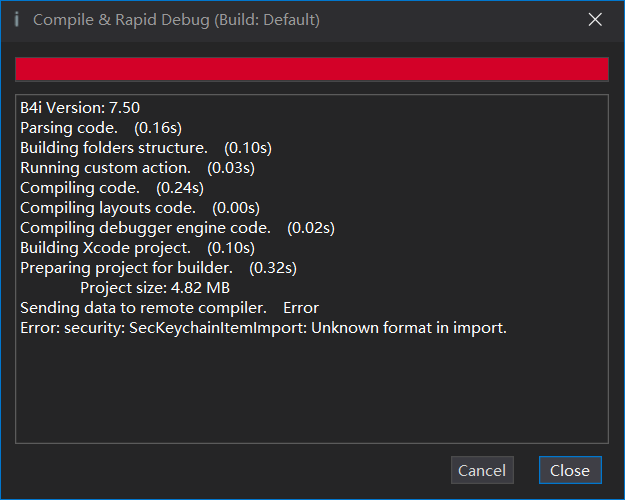
Task: Close the dialog with the X button
Action: 595,20
